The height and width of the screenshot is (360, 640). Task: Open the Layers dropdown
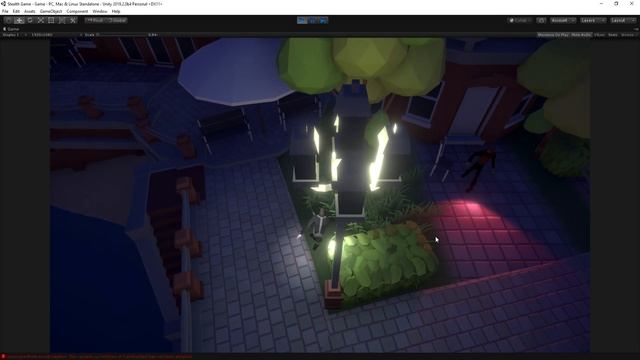592,20
